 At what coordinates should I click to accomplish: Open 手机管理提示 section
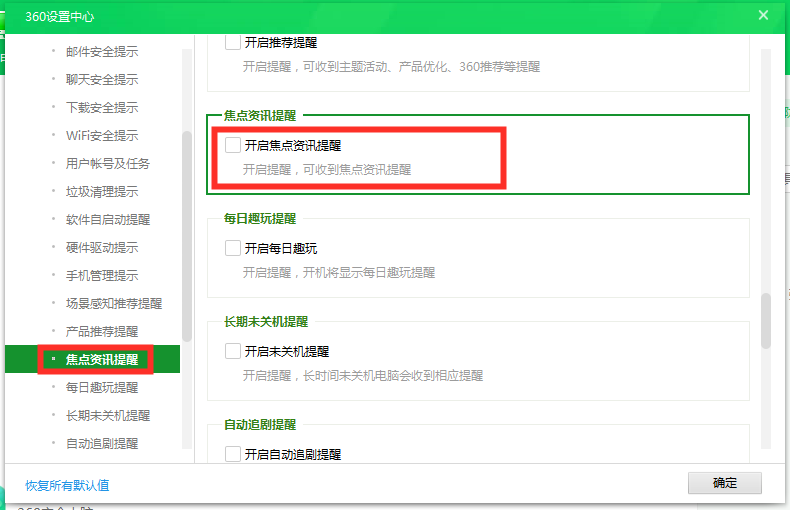102,276
